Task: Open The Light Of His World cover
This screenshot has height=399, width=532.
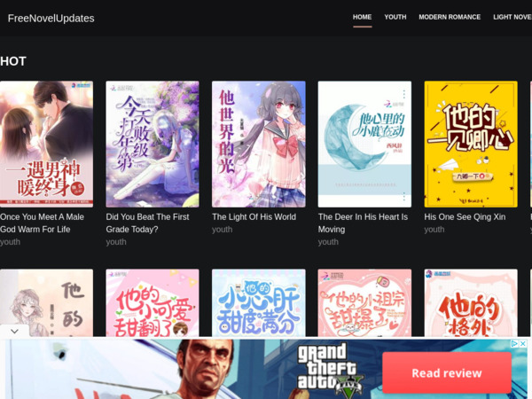Action: (258, 144)
